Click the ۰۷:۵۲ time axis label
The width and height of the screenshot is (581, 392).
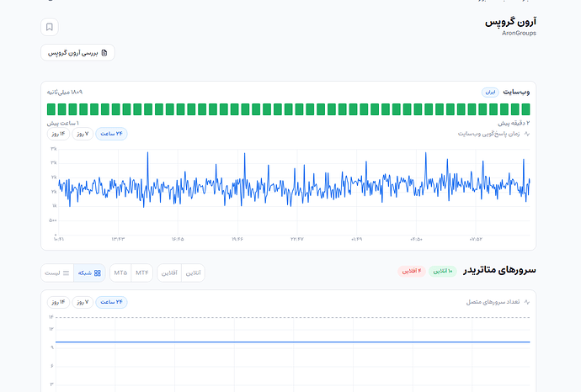tap(476, 239)
